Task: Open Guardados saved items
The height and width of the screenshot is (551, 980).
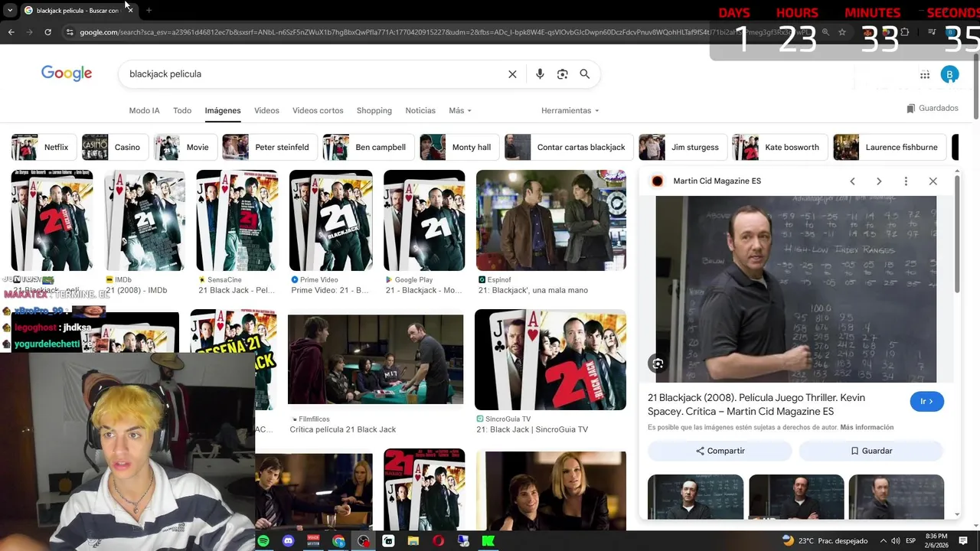Action: coord(932,109)
